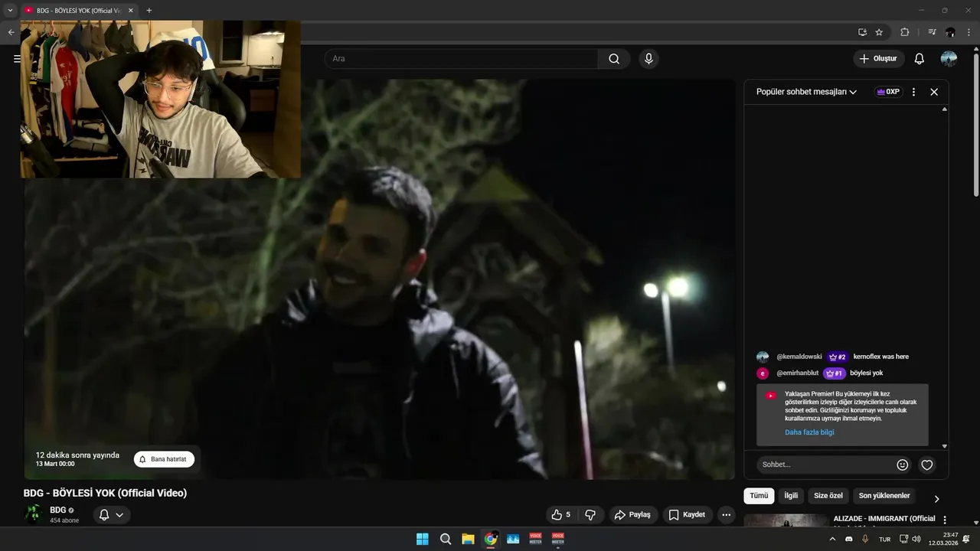Dislike the video with thumbs down

pyautogui.click(x=590, y=515)
